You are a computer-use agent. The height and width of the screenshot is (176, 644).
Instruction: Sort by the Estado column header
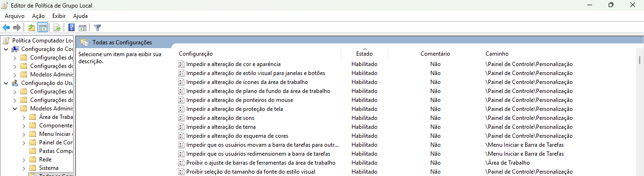[364, 54]
